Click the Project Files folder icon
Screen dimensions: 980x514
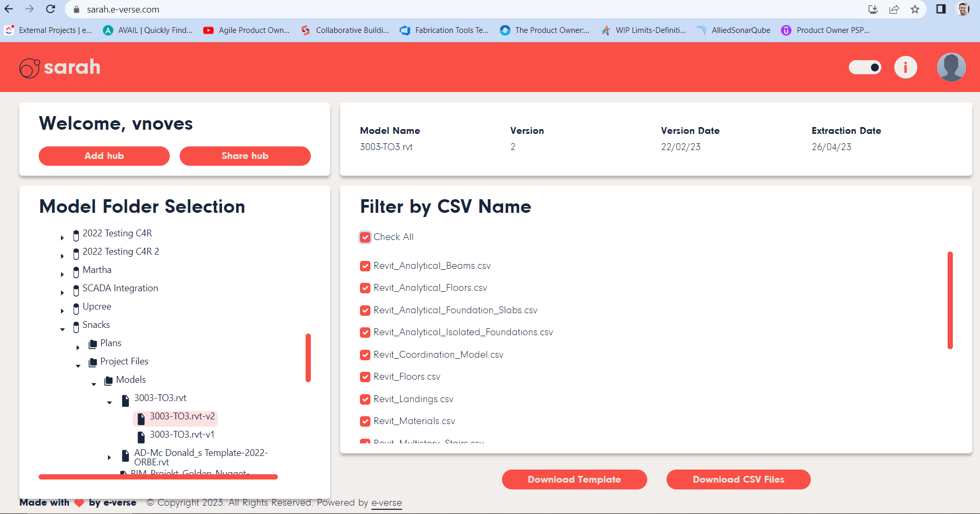coord(93,362)
